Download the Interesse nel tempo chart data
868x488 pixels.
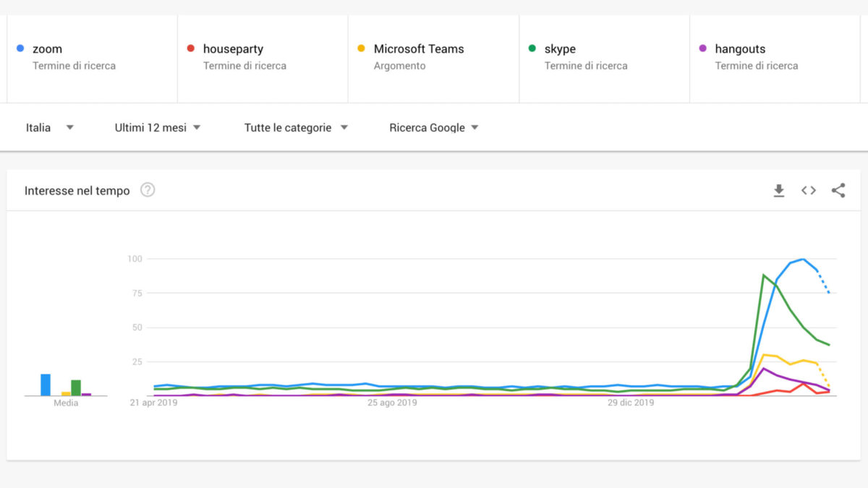[779, 191]
